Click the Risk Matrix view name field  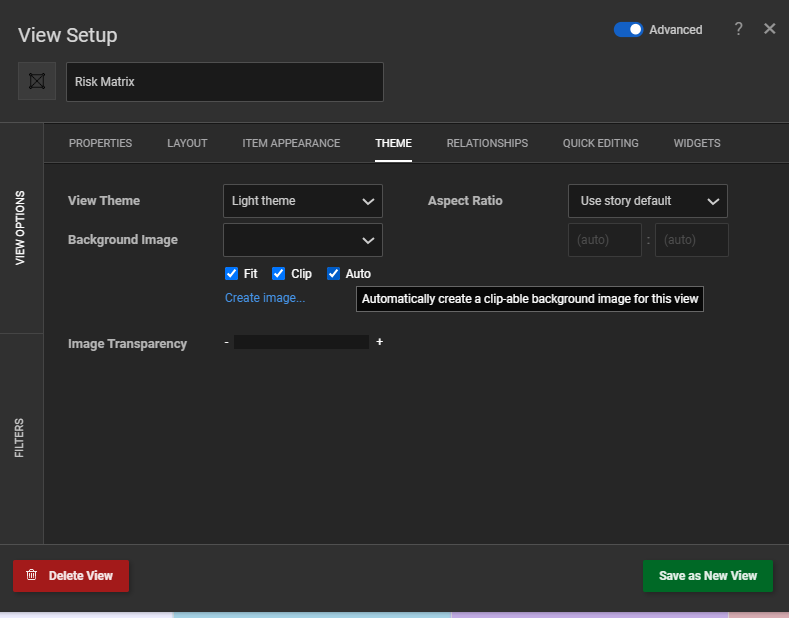[x=225, y=82]
